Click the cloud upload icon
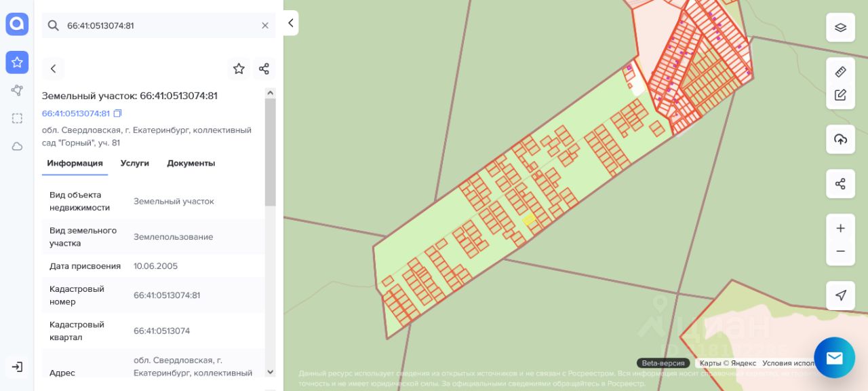The width and height of the screenshot is (868, 391). (840, 139)
